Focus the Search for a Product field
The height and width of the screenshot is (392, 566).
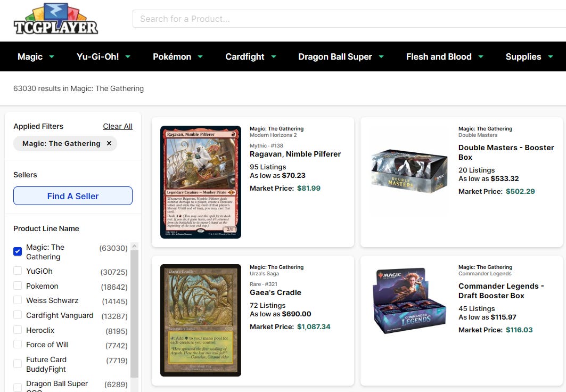[x=349, y=19]
